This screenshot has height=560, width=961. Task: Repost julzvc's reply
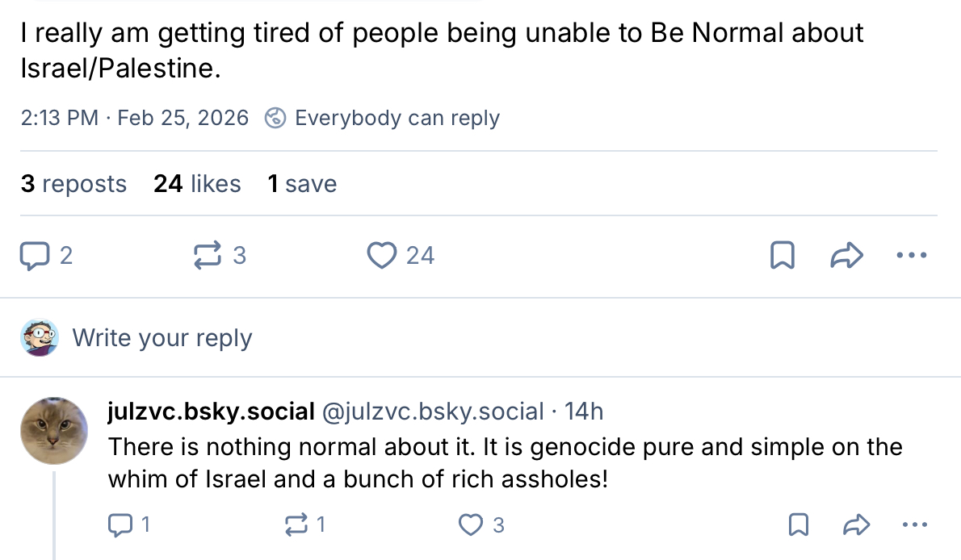(296, 525)
